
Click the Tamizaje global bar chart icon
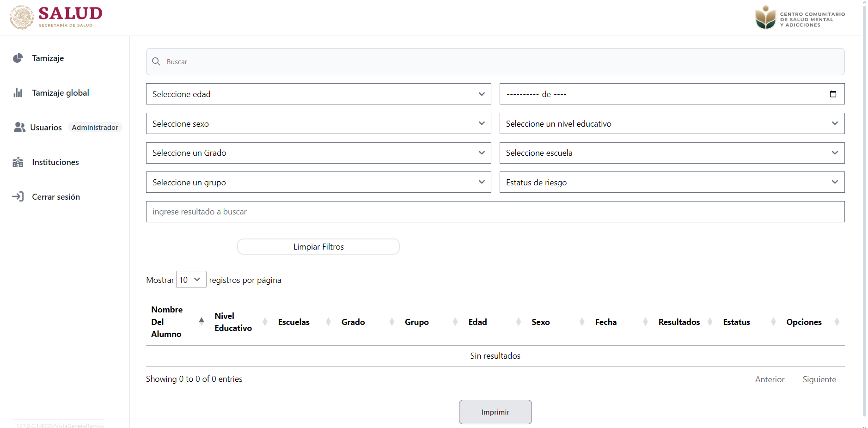pyautogui.click(x=18, y=93)
